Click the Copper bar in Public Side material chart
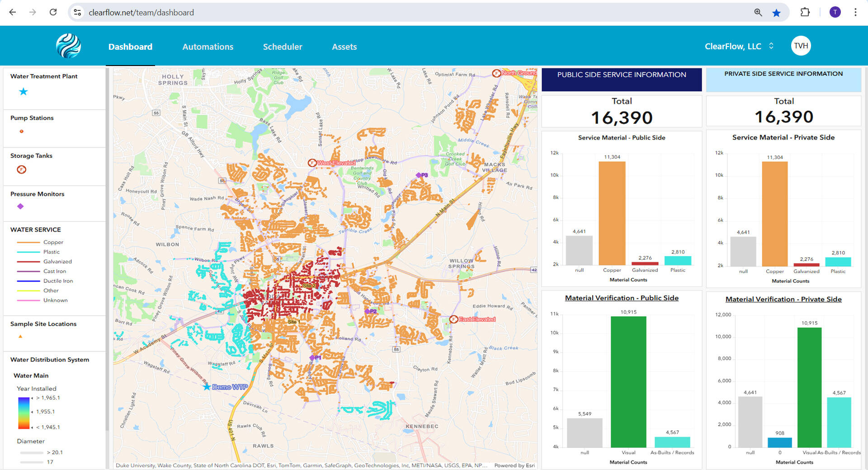The width and height of the screenshot is (868, 470). pos(612,213)
